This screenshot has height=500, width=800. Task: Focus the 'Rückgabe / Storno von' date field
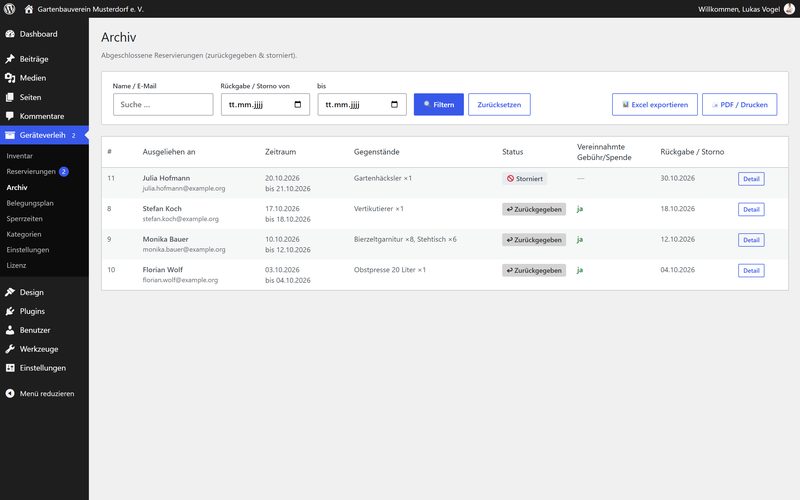tap(265, 105)
